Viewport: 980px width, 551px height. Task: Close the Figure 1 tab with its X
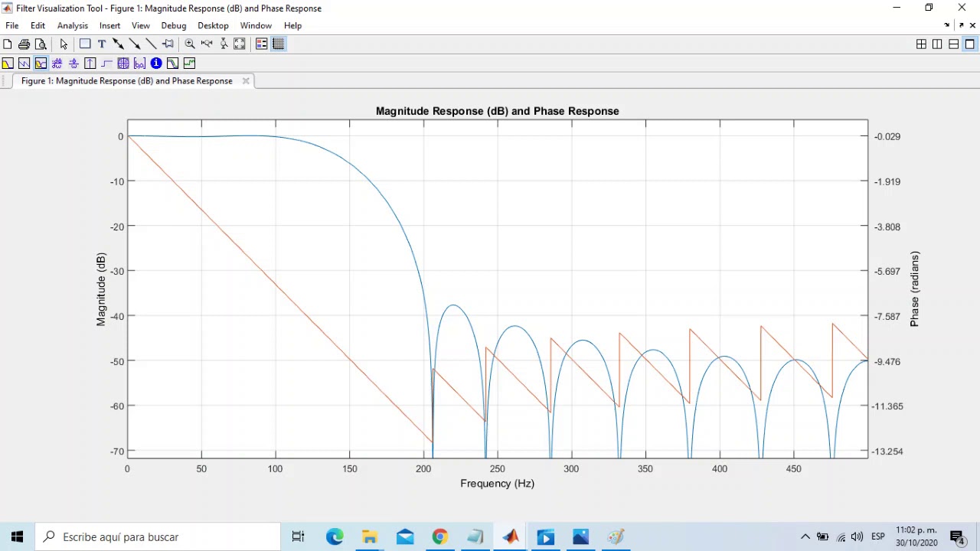pos(246,80)
